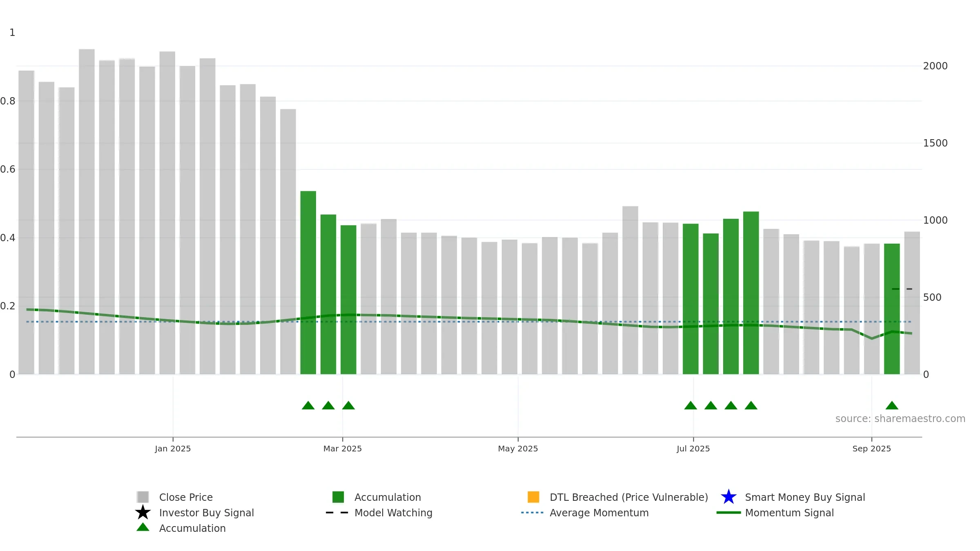Click the Average Momentum dotted line icon
980x551 pixels.
532,513
